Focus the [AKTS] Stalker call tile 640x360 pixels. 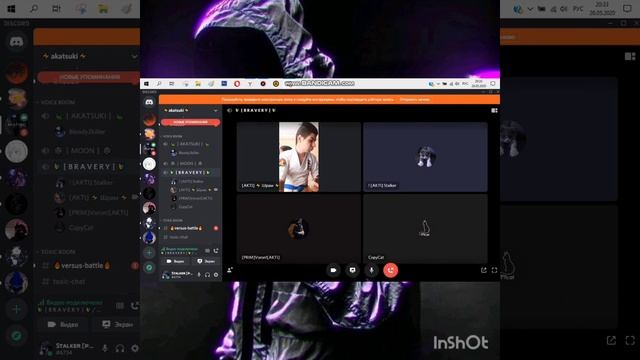click(x=425, y=157)
